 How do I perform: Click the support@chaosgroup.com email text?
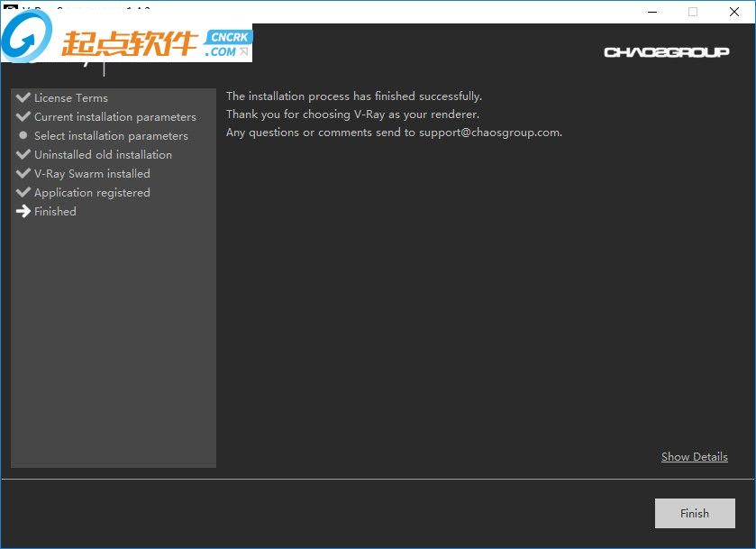point(490,133)
